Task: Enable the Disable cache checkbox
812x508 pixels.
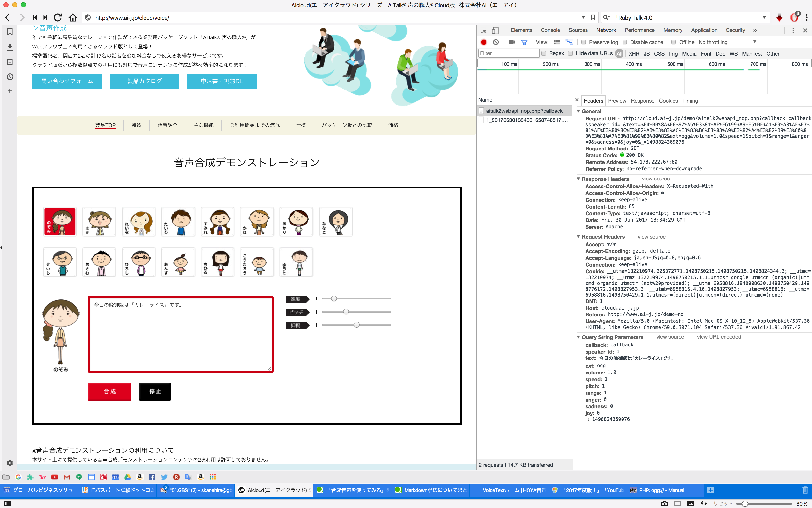Action: (625, 42)
